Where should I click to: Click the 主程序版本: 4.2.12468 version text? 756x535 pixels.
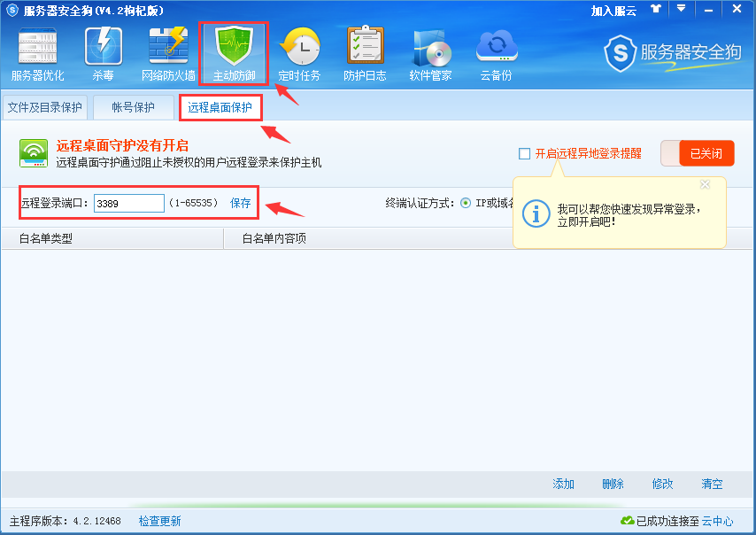[x=66, y=521]
